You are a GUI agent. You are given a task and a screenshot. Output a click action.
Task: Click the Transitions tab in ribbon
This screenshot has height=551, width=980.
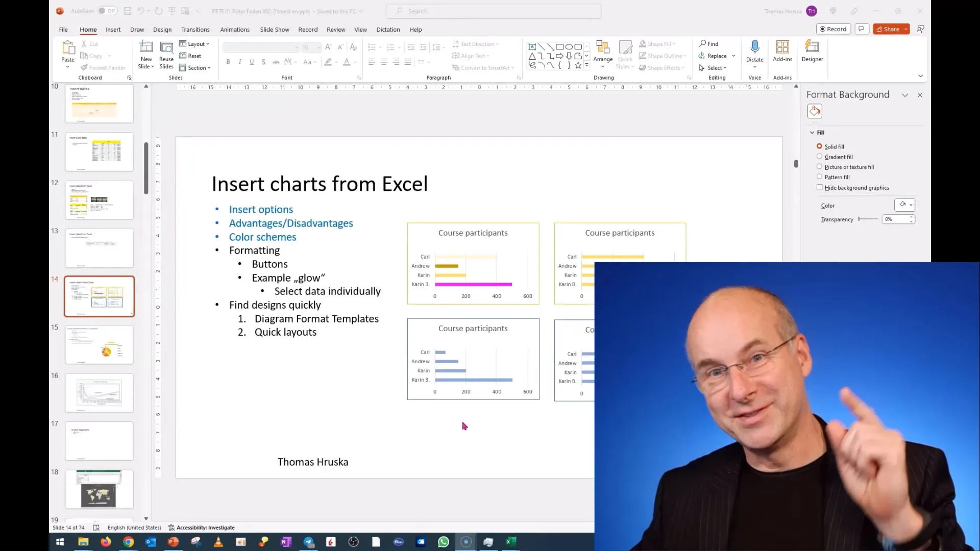click(194, 29)
